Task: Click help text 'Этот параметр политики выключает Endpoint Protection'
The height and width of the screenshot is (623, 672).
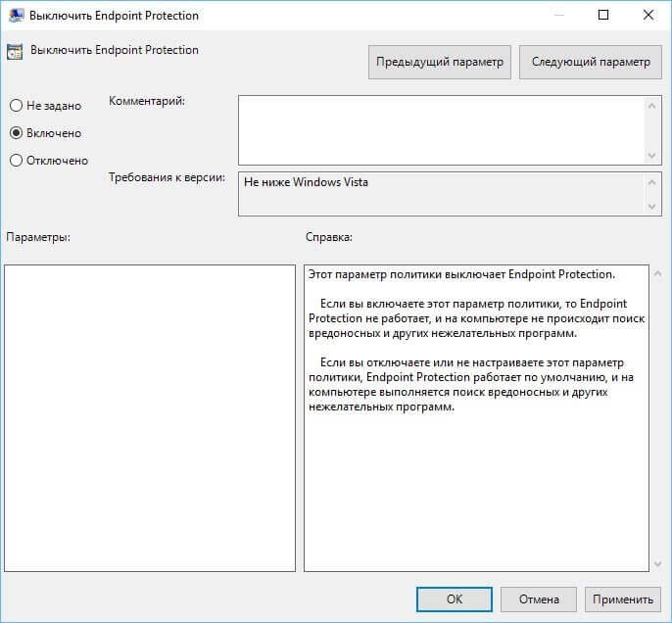Action: coord(461,274)
